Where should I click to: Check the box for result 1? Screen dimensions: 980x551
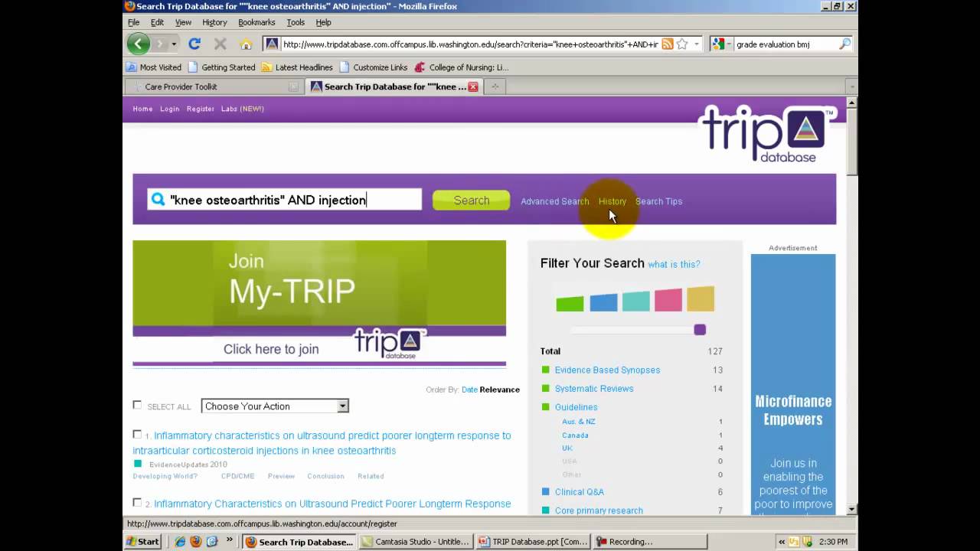pyautogui.click(x=137, y=434)
